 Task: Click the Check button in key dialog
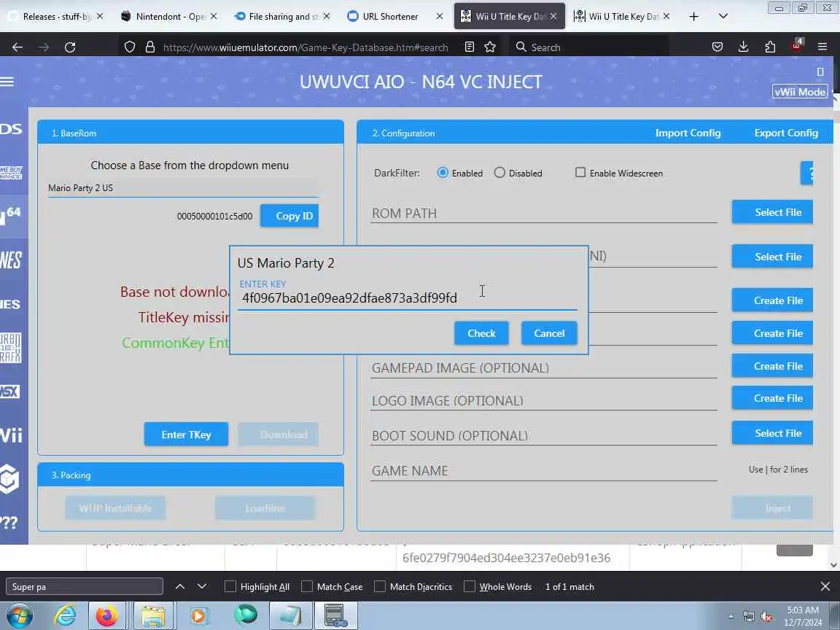(x=481, y=333)
